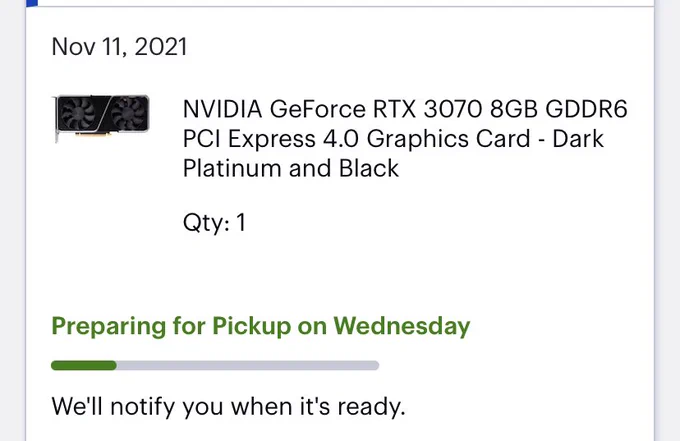Viewport: 680px width, 441px height.
Task: Click the gray unfilled portion of progress bar
Action: [x=248, y=366]
